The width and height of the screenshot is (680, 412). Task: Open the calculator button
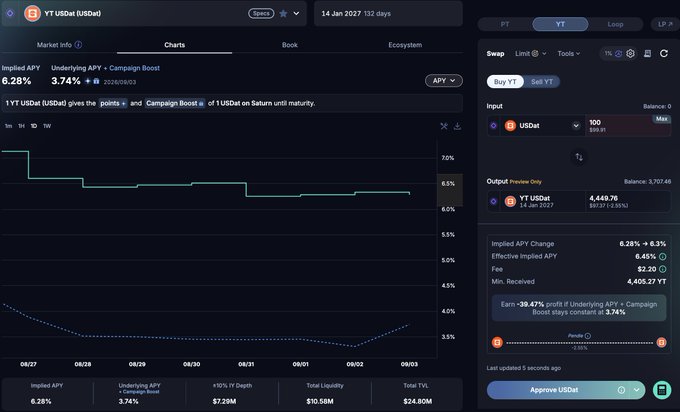(662, 390)
